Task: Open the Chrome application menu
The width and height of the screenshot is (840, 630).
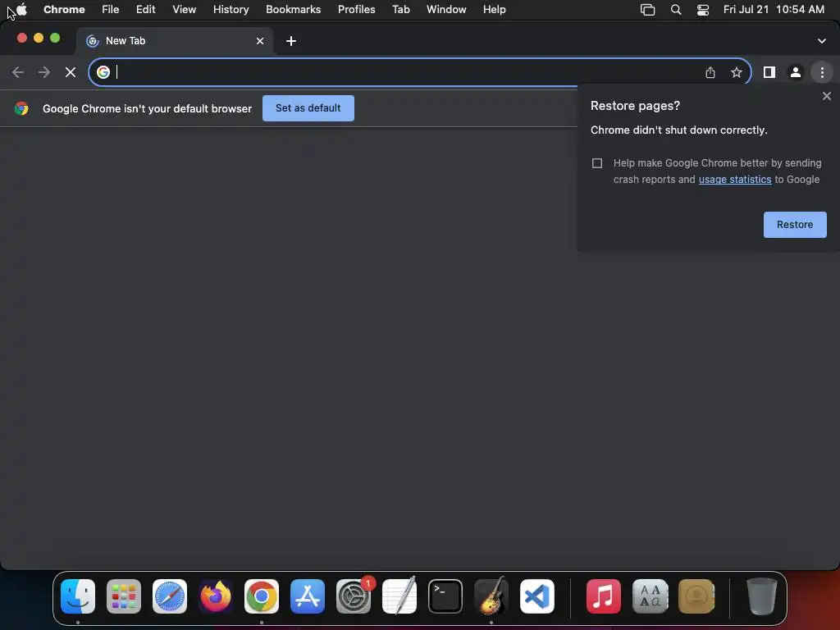Action: (x=64, y=10)
